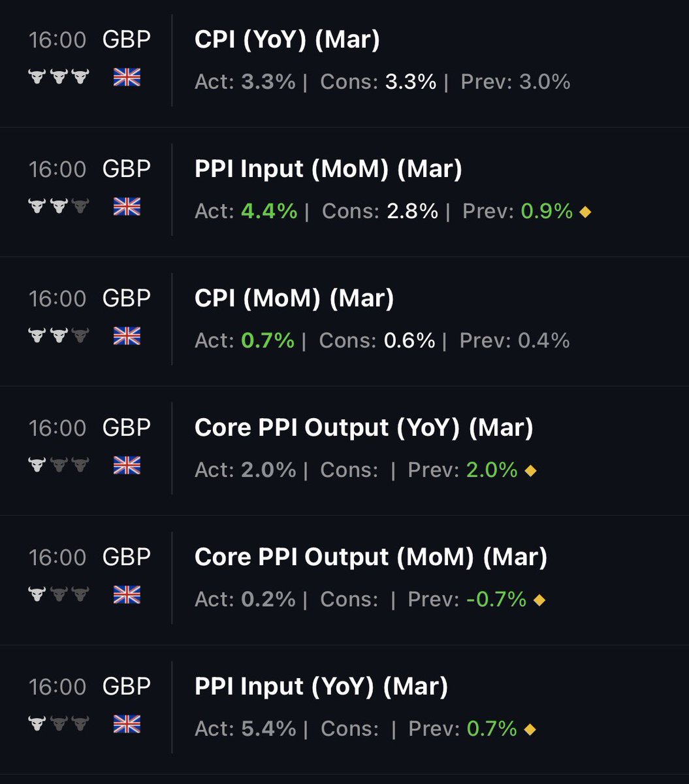
Task: Select Core PPI Output (MoM) (Mar) title
Action: coord(370,557)
